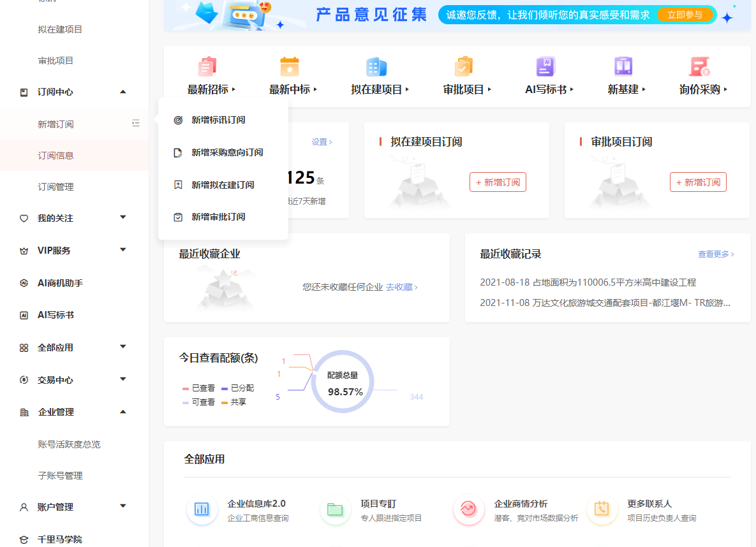Click the document icon for 新增采购意向订阅
This screenshot has height=547, width=756.
click(178, 152)
